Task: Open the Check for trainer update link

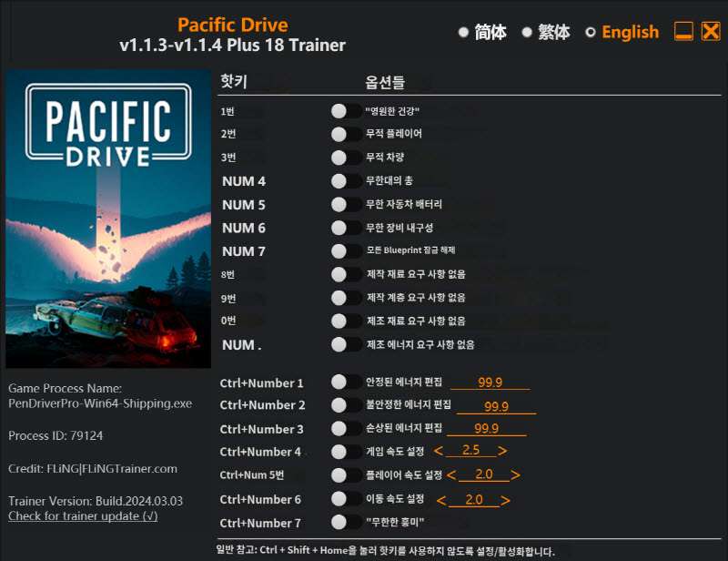Action: tap(83, 516)
